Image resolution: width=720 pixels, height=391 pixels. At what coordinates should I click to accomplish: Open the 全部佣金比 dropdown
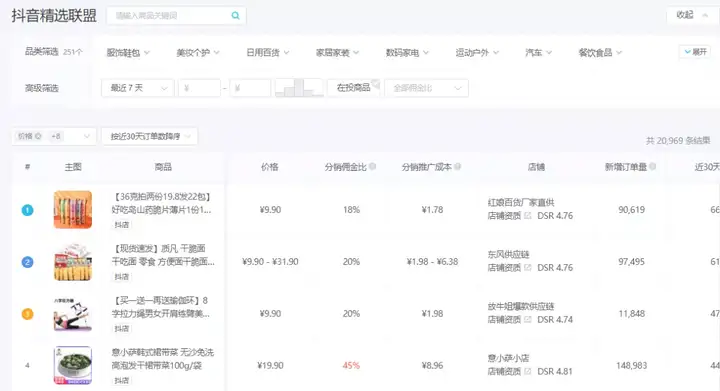(x=427, y=88)
